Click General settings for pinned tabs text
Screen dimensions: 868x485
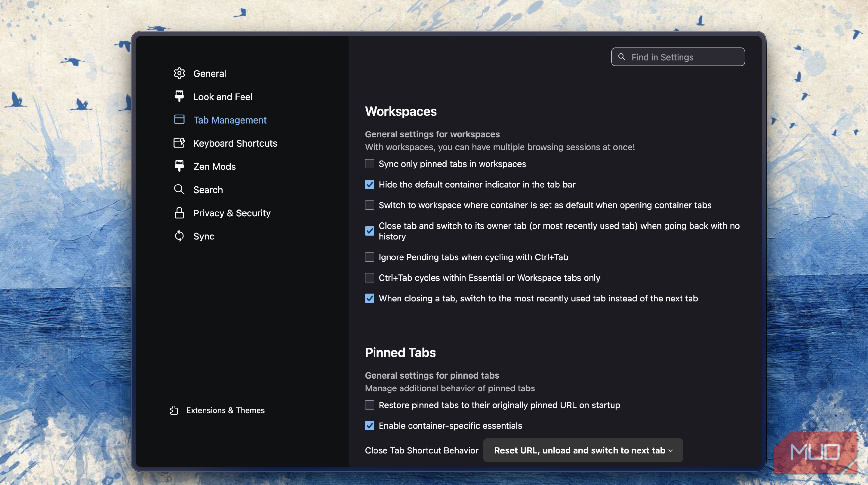point(432,375)
